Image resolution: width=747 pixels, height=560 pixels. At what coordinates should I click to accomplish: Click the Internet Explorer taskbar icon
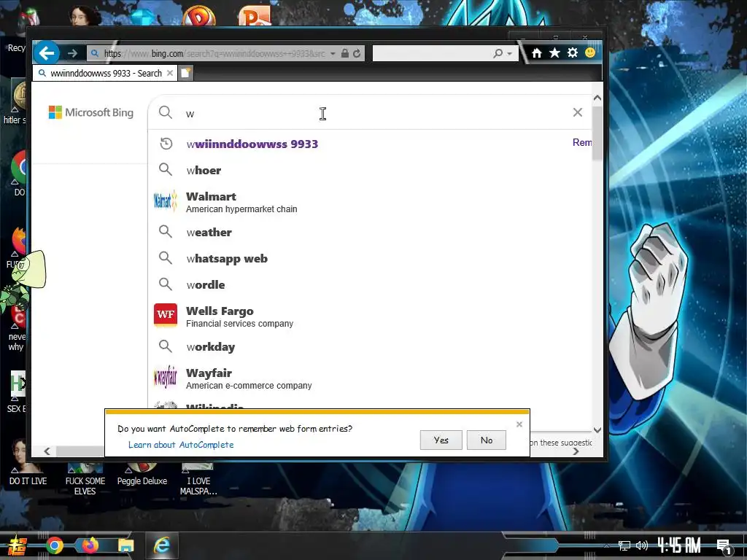click(162, 545)
